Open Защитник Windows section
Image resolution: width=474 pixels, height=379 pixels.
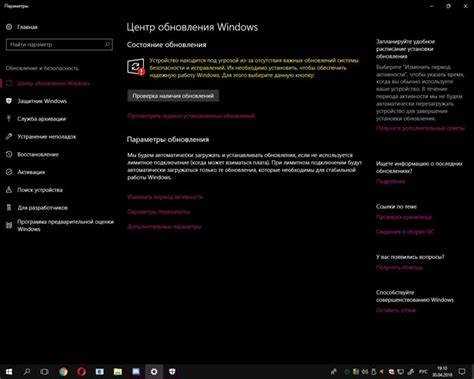(x=36, y=101)
